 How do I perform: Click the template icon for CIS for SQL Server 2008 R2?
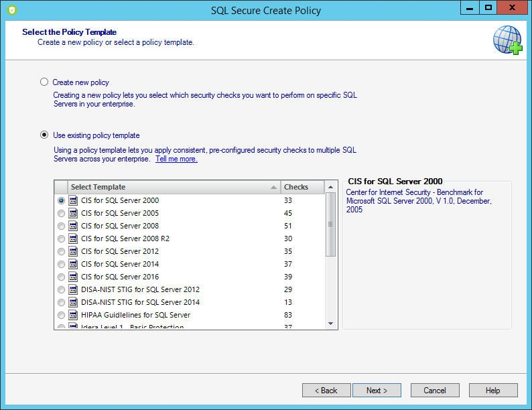(x=73, y=238)
